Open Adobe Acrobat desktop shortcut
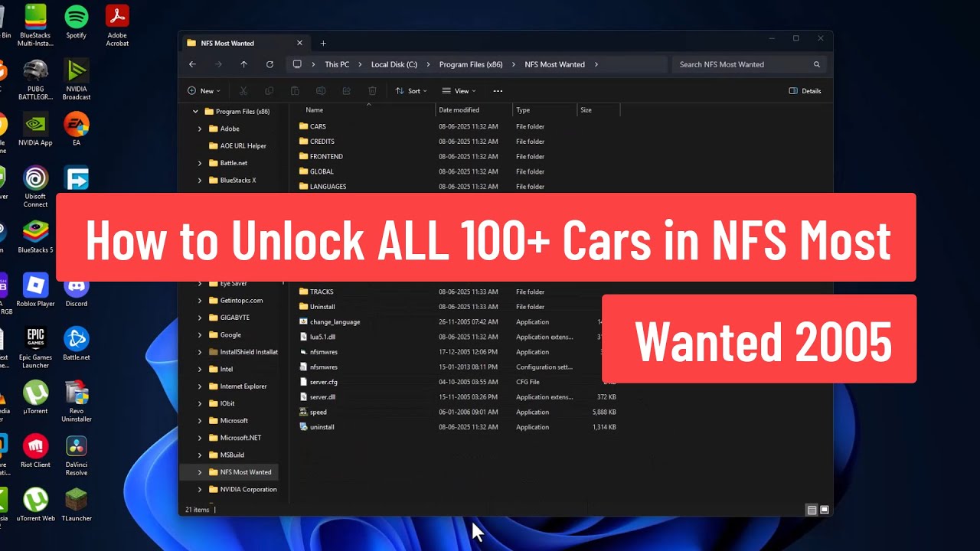Image resolution: width=980 pixels, height=551 pixels. 117,25
